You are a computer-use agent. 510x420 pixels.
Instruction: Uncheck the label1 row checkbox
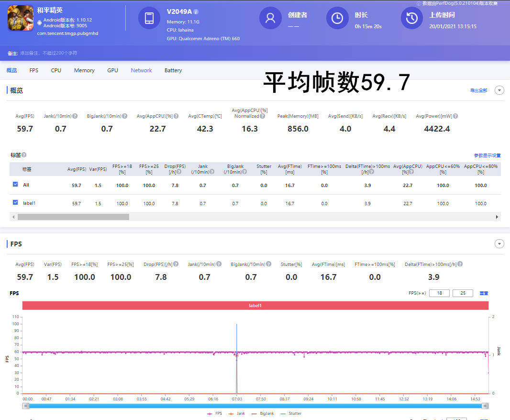click(x=15, y=203)
